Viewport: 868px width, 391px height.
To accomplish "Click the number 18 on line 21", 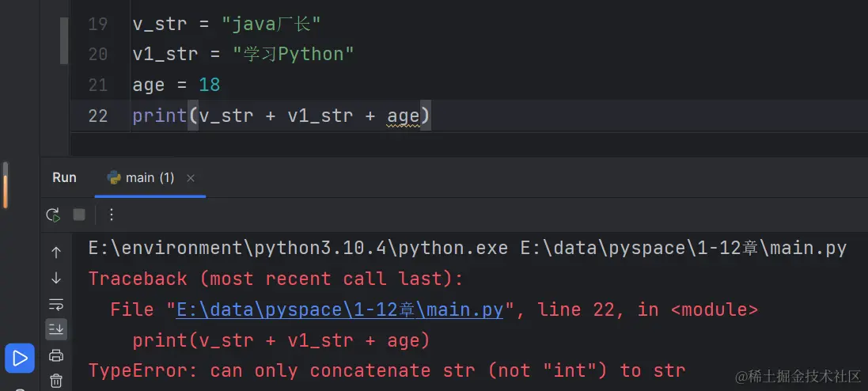I will click(x=209, y=85).
